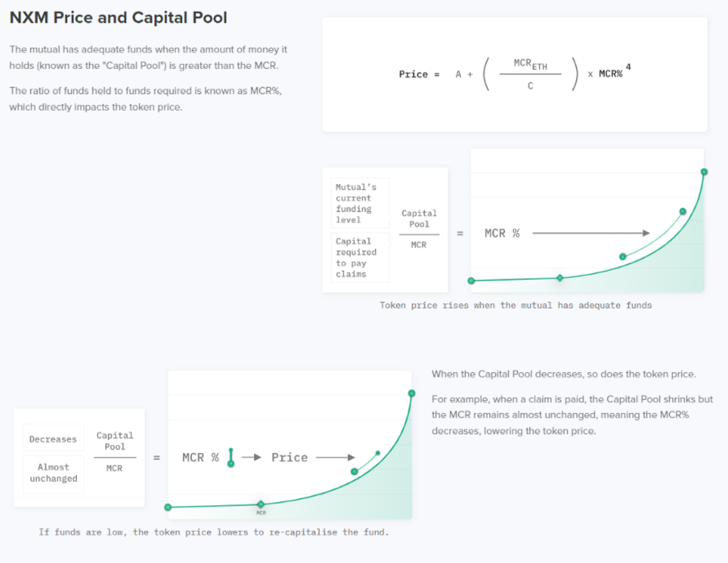Image resolution: width=728 pixels, height=563 pixels.
Task: Click the "Mutual's current funding level" box
Action: pyautogui.click(x=359, y=203)
